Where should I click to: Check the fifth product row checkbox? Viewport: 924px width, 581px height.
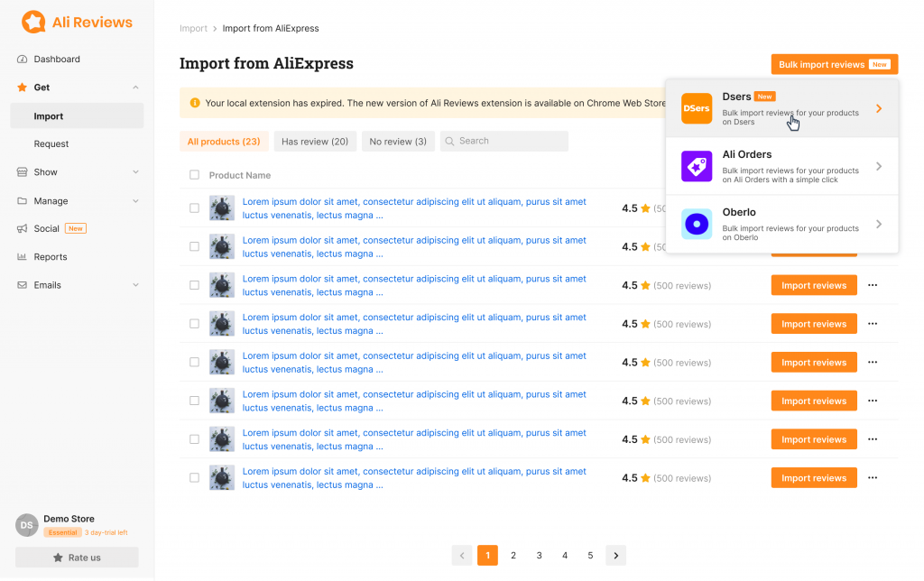(195, 363)
